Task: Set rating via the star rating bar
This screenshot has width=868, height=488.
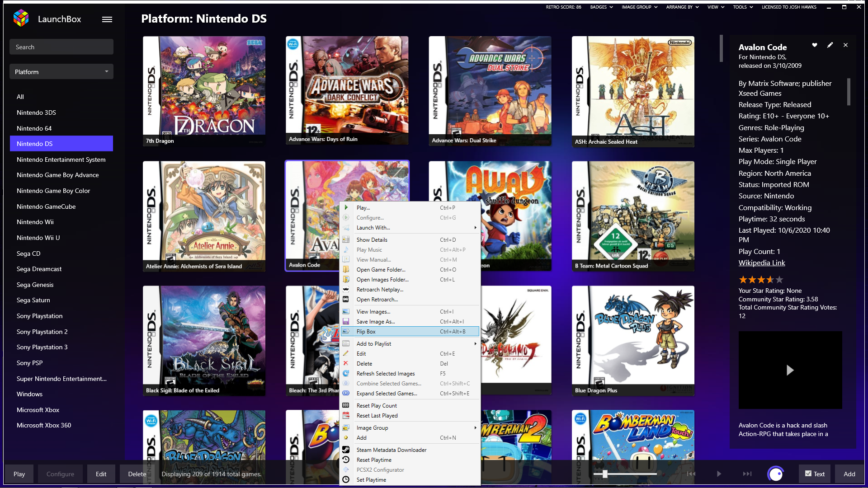Action: [x=760, y=280]
